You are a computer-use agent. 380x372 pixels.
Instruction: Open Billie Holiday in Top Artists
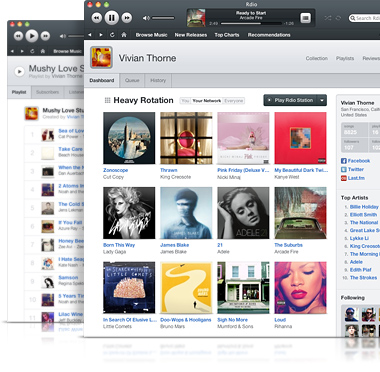pyautogui.click(x=364, y=207)
